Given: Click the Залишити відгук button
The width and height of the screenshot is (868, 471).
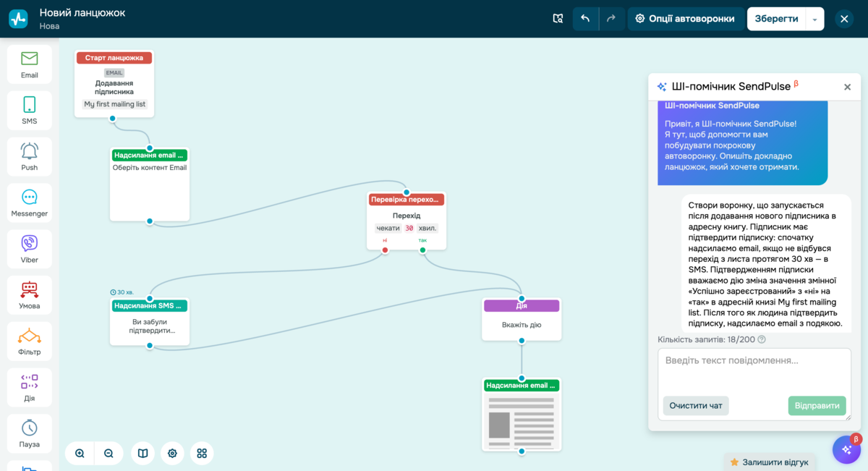Looking at the screenshot, I should (x=769, y=462).
